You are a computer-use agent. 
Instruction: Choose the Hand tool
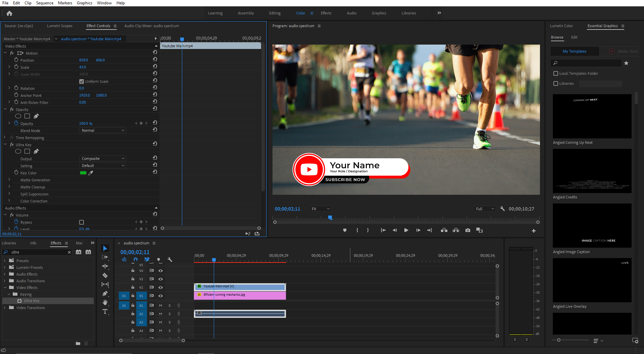tap(105, 303)
